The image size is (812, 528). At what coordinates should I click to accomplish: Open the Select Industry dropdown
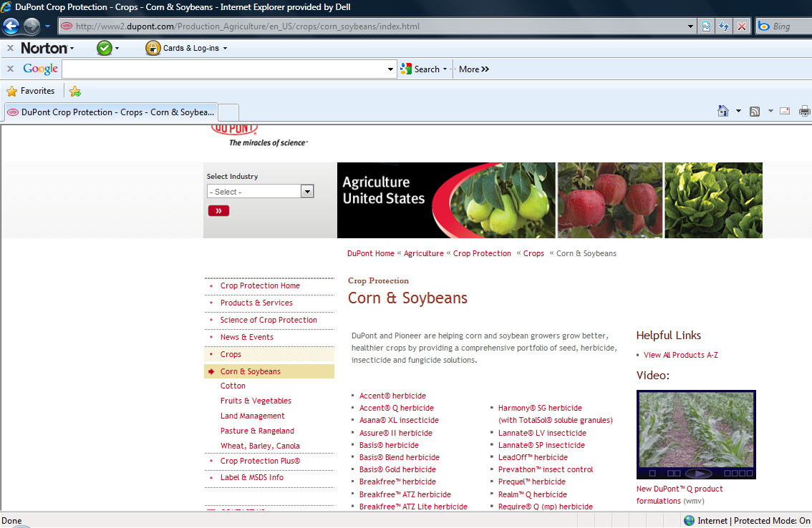pos(260,192)
